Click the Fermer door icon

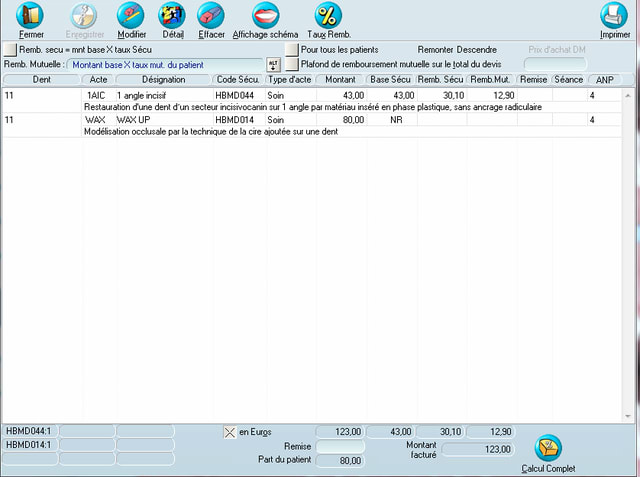(31, 16)
